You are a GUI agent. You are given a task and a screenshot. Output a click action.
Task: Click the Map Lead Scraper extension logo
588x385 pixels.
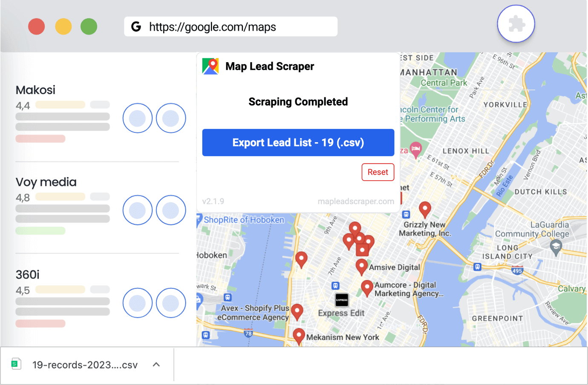point(210,66)
